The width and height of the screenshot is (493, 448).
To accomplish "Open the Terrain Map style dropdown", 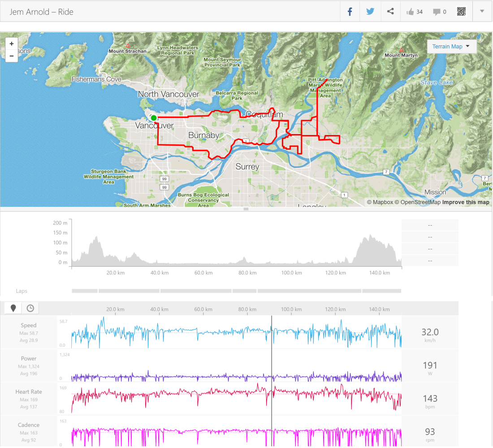I will 451,46.
